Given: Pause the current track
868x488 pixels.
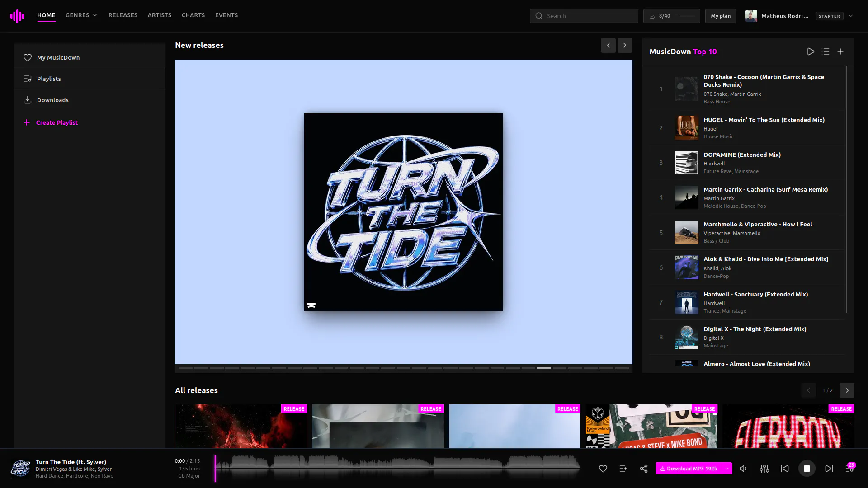Looking at the screenshot, I should tap(807, 469).
